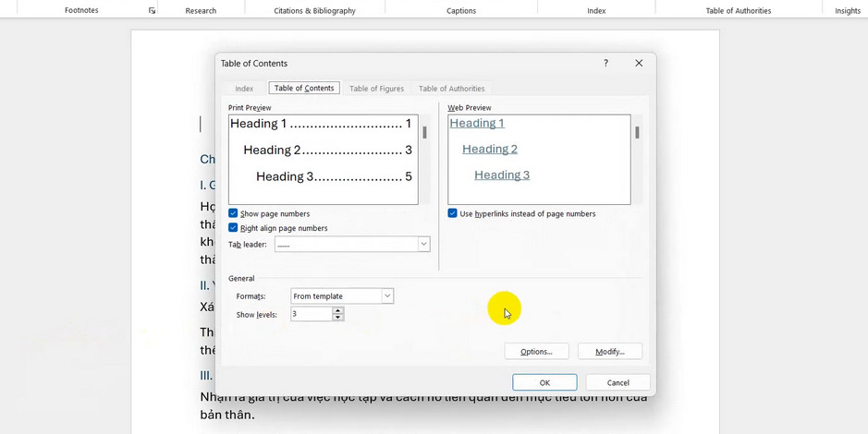Open the Table of Authorities tab
Screen dimensions: 868x434
coord(451,89)
